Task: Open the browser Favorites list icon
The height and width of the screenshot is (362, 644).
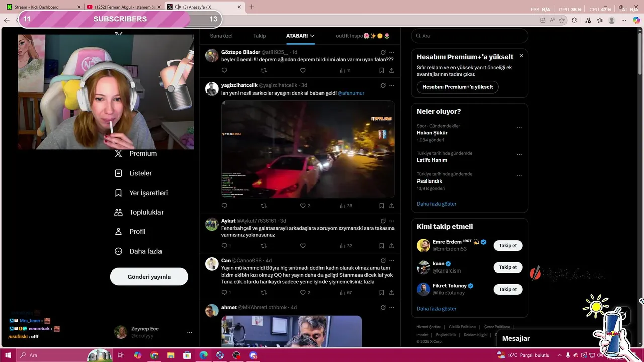Action: (x=600, y=20)
